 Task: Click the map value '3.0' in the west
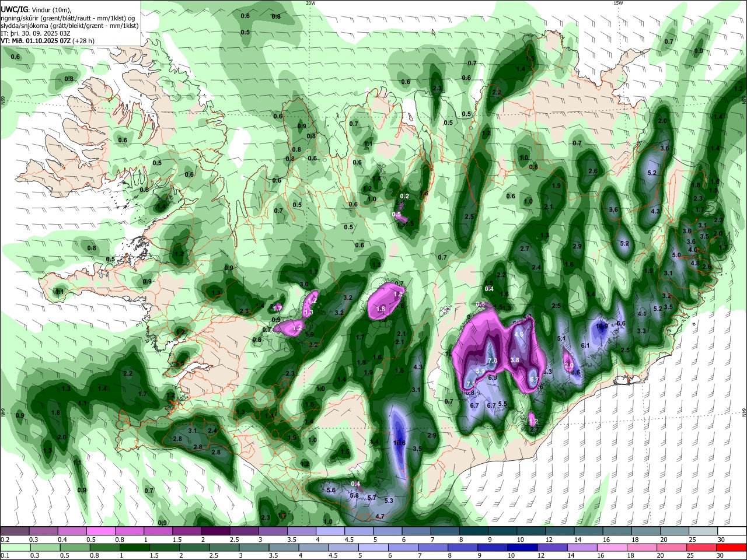pyautogui.click(x=303, y=284)
